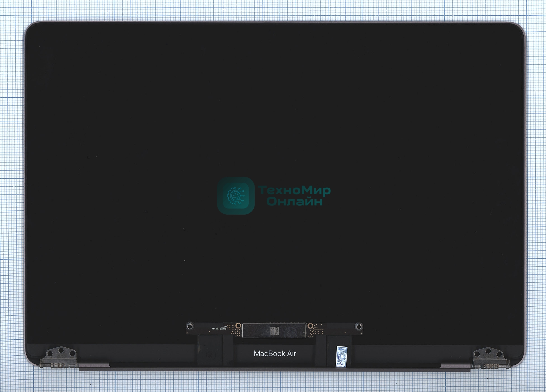The height and width of the screenshot is (392, 546).
Task: Click the blue warranty date sticker
Action: tap(342, 357)
